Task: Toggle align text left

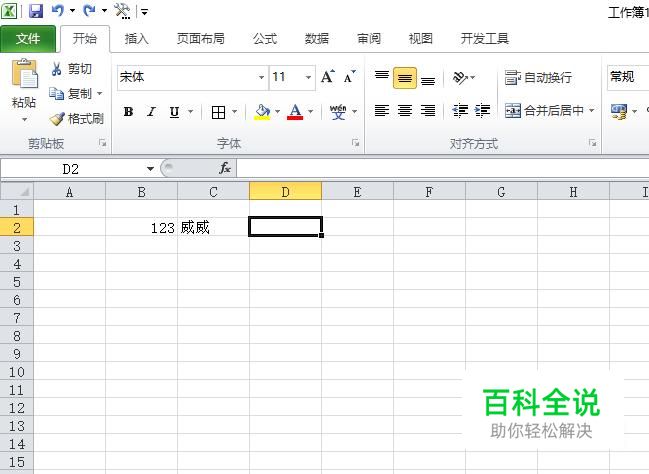Action: coord(382,111)
